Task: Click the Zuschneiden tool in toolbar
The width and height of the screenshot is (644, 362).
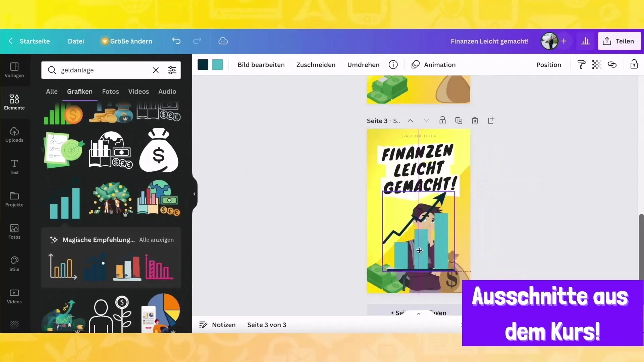Action: [316, 65]
